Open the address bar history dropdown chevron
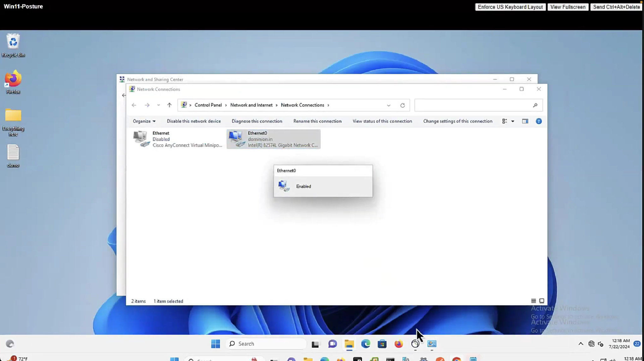The height and width of the screenshot is (361, 644). (x=389, y=105)
